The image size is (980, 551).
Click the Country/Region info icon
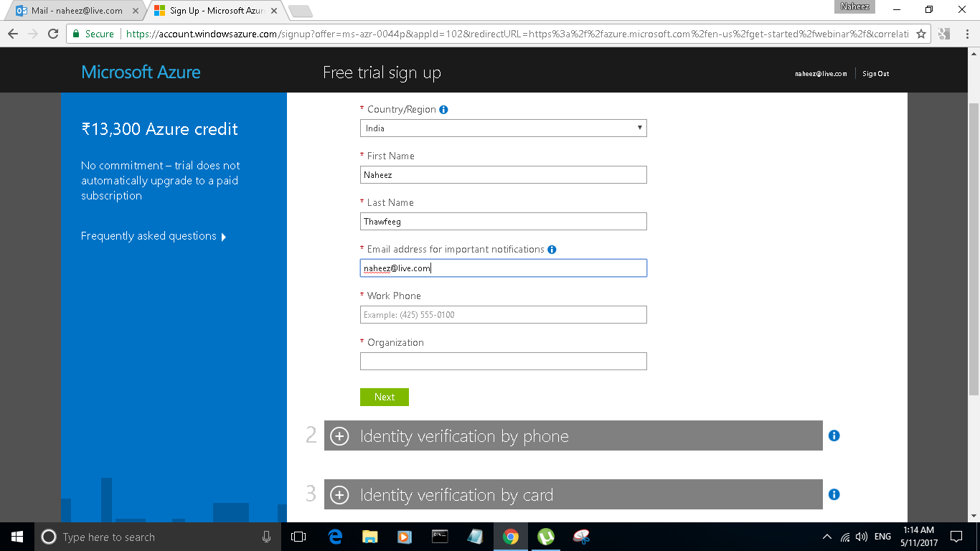(x=443, y=110)
